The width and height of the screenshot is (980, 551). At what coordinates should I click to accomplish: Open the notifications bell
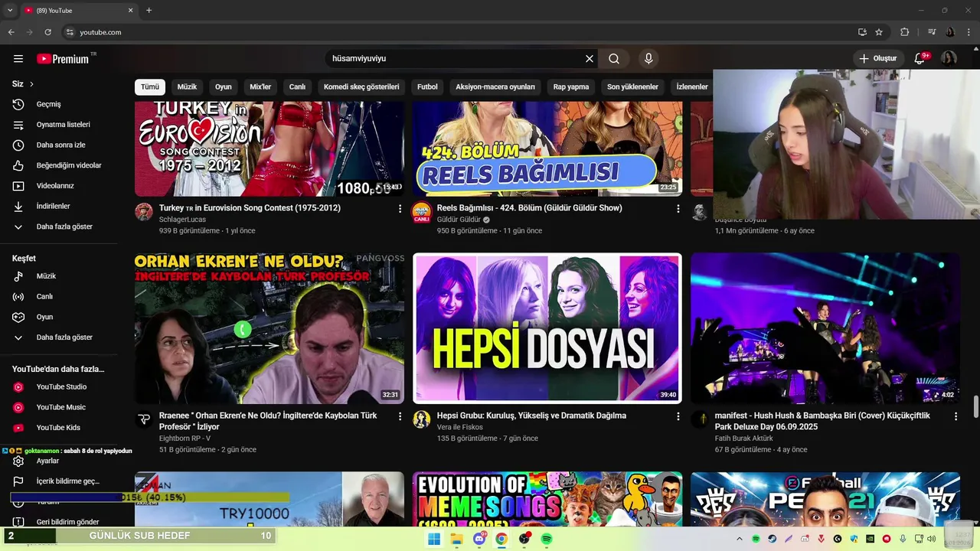point(920,59)
